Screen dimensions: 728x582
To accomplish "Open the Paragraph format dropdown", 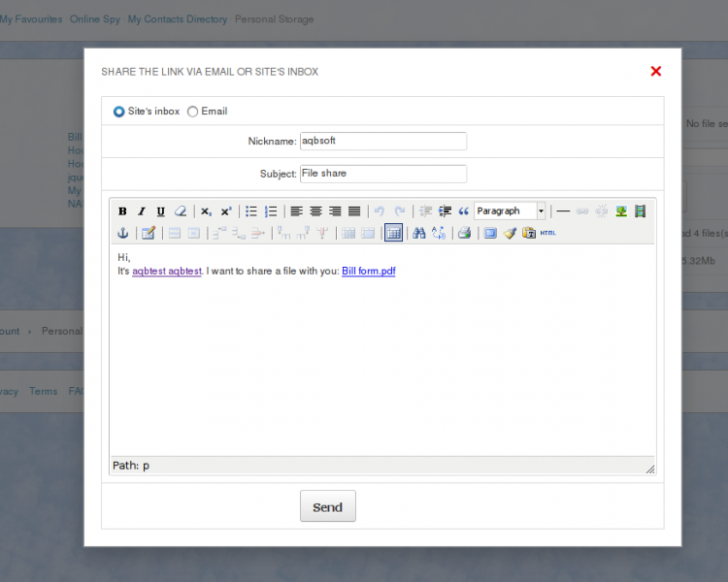I will tap(510, 211).
